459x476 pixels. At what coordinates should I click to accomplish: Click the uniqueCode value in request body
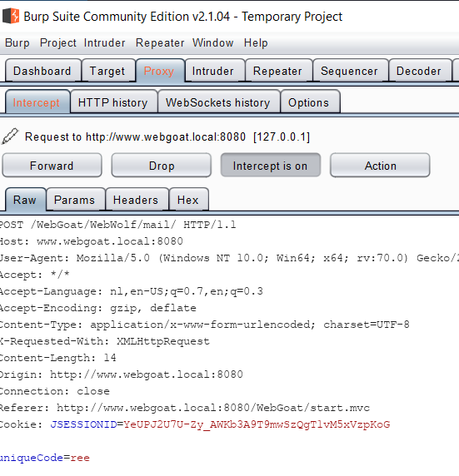[80, 458]
